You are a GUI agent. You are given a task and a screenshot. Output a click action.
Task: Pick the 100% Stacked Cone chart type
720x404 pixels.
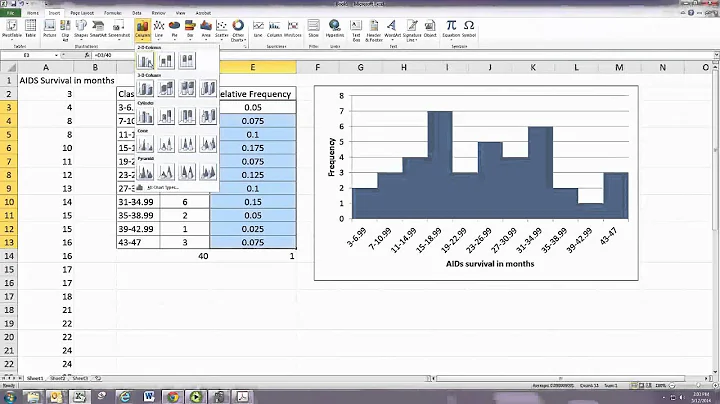(x=187, y=144)
